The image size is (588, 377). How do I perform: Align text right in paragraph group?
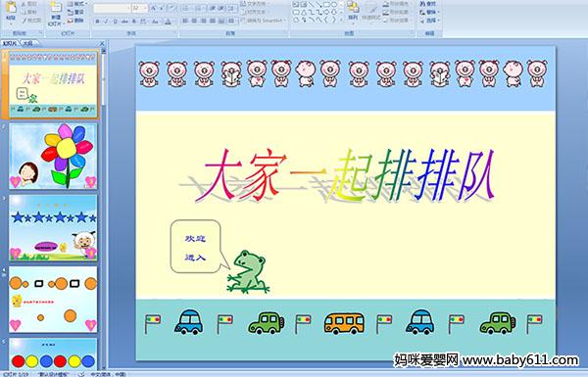pyautogui.click(x=204, y=21)
